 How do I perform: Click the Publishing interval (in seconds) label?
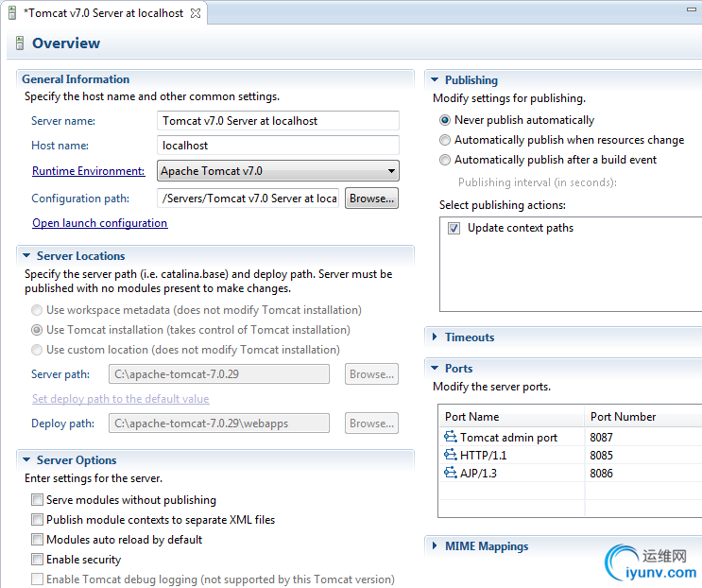[538, 182]
